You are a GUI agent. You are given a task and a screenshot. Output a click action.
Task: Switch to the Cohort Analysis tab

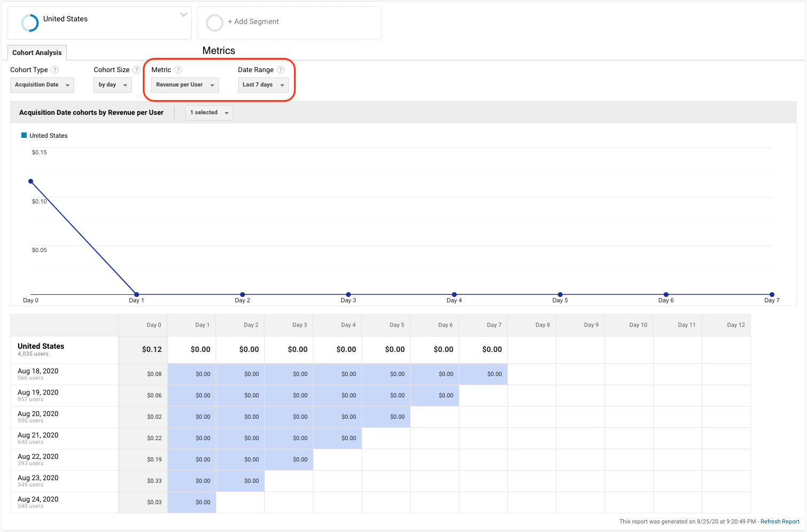[36, 52]
